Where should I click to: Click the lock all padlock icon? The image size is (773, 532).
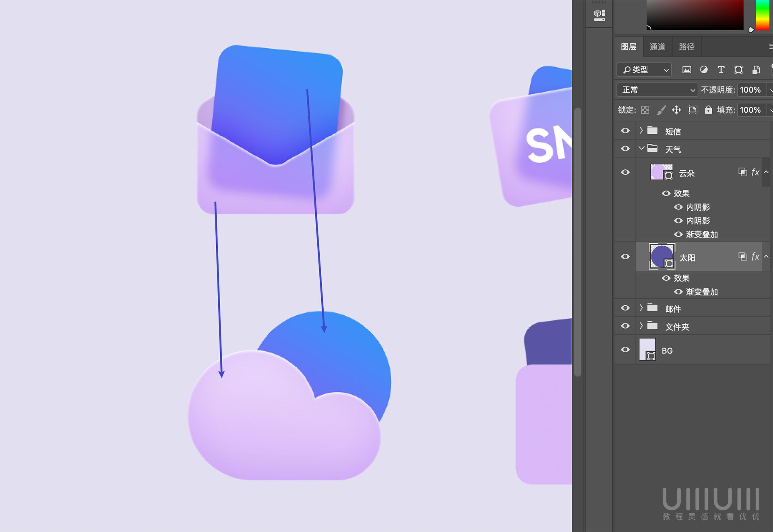(x=708, y=110)
